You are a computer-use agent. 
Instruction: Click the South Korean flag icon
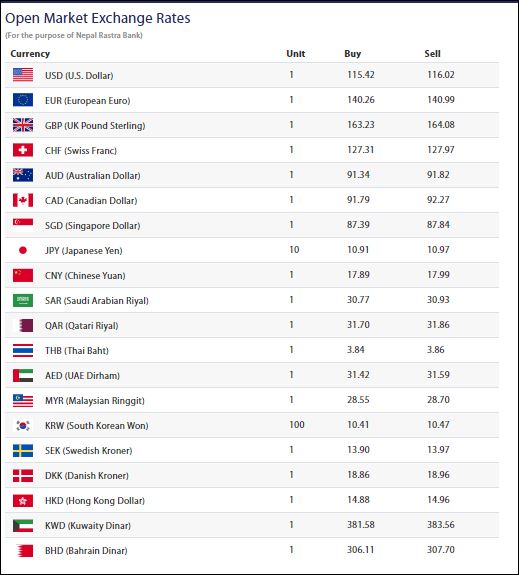point(23,425)
